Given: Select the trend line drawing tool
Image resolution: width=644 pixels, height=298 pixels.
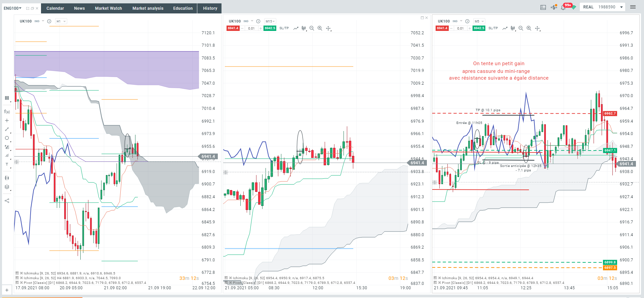Looking at the screenshot, I should [x=7, y=129].
